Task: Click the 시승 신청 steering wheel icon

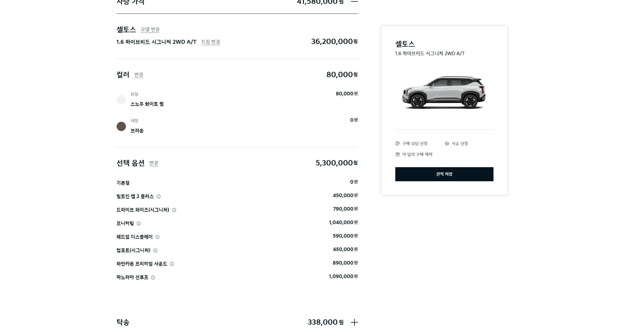Action: coord(447,143)
